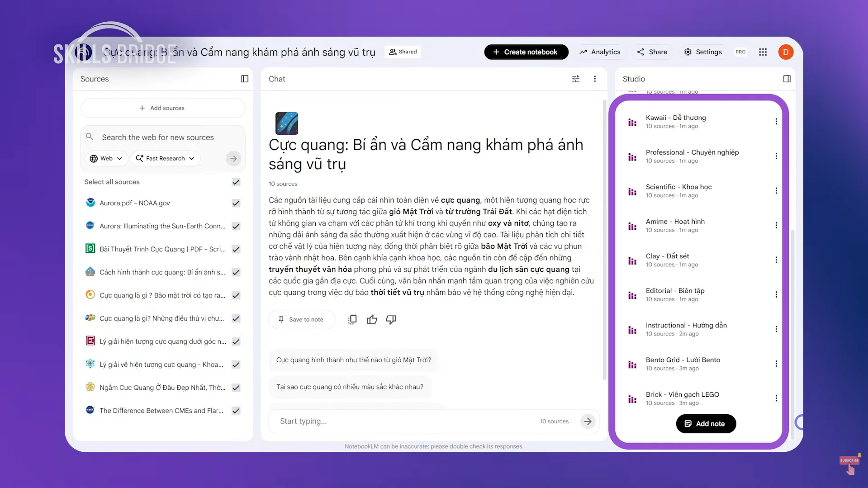The height and width of the screenshot is (488, 868).
Task: Open the Chat panel three-dot menu
Action: [x=595, y=79]
